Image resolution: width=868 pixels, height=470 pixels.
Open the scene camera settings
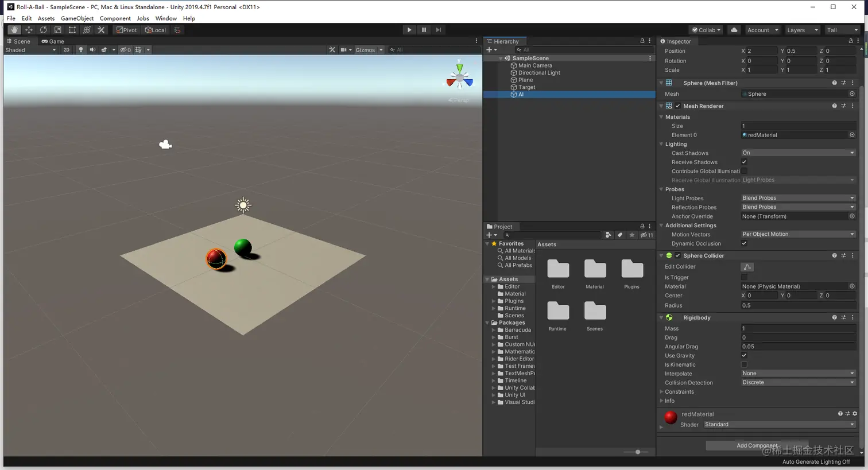click(344, 50)
